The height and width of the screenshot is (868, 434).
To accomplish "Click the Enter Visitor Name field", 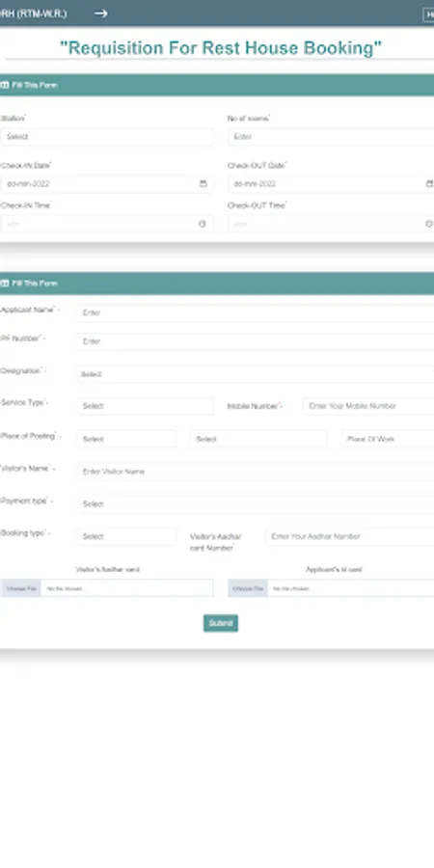I will point(256,472).
